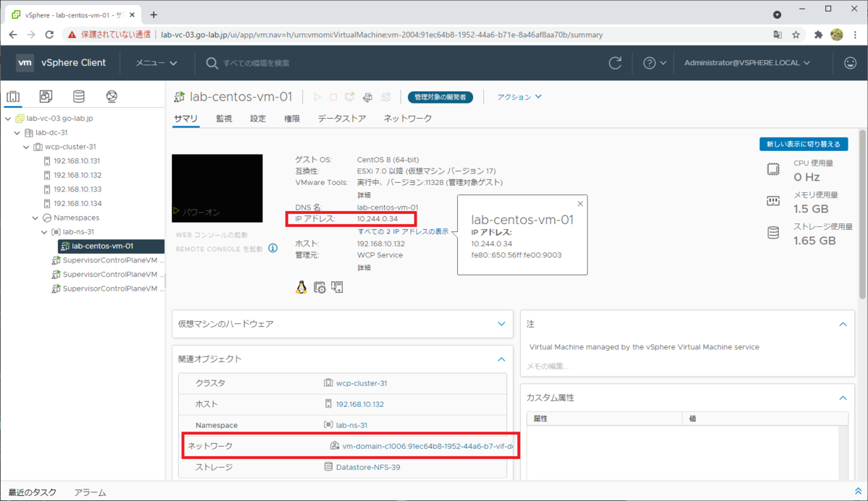
Task: Open the lab-ns-31 Namespace link
Action: click(352, 425)
